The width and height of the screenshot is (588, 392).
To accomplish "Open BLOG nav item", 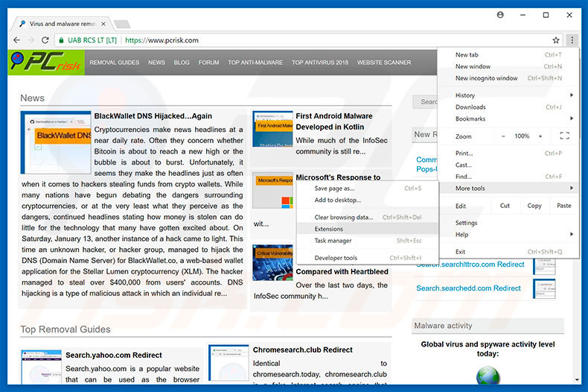I will tap(182, 63).
